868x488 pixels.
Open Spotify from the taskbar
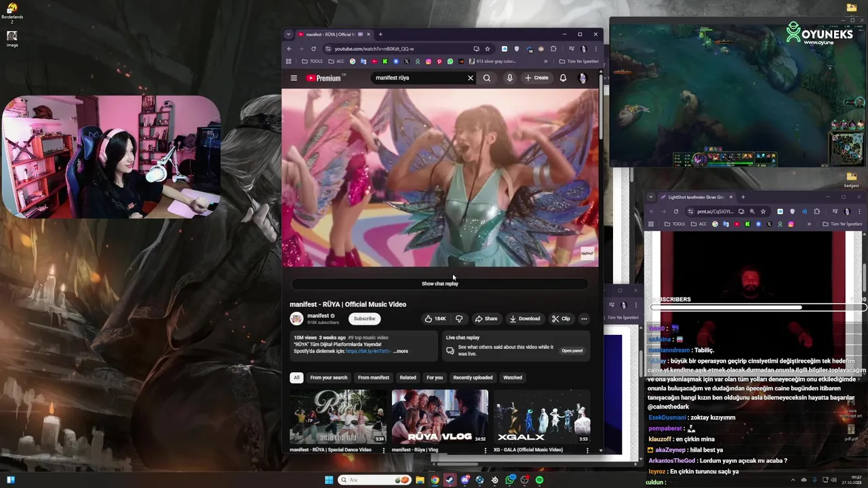click(539, 480)
